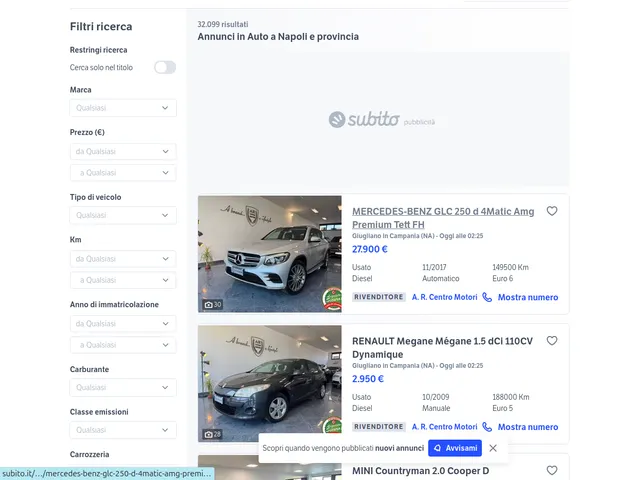
Task: Click photo count camera icon on Renault image
Action: 209,434
